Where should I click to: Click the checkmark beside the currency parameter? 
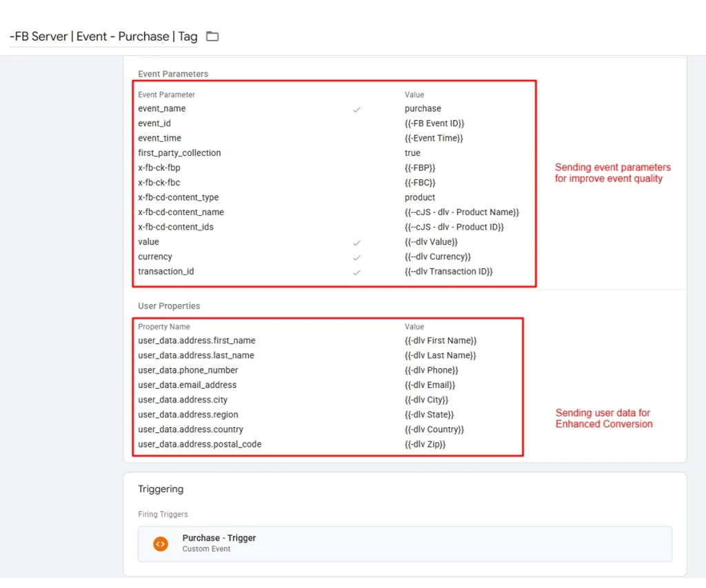356,256
